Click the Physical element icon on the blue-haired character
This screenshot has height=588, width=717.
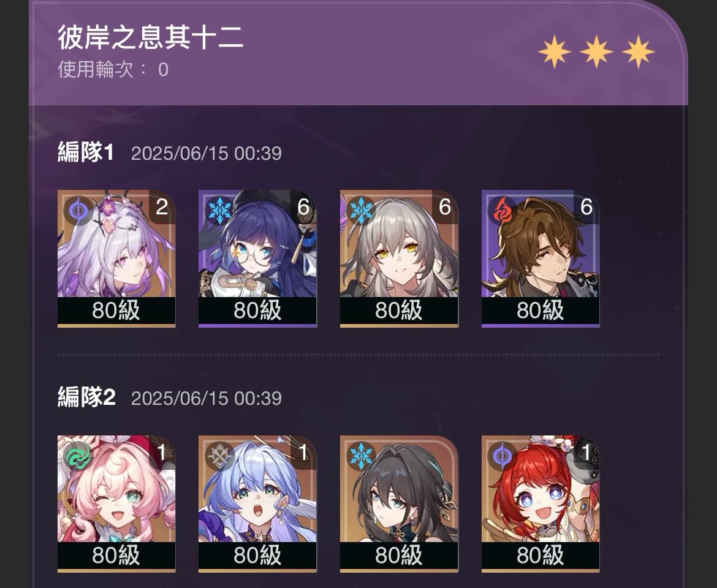coord(219,456)
